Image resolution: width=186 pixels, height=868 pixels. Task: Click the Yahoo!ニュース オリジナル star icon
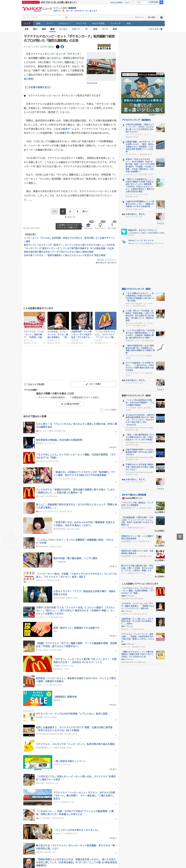[x=124, y=242]
